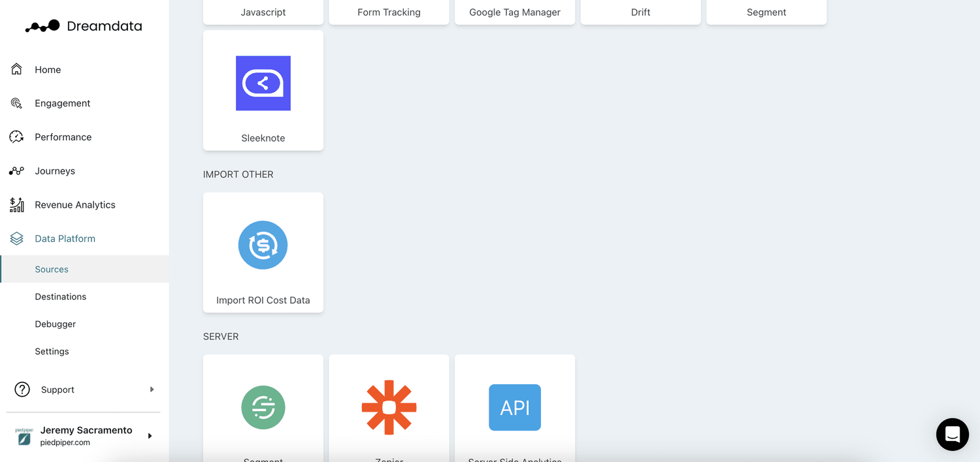Click the Import ROI Cost Data icon
The image size is (980, 462).
(x=263, y=245)
